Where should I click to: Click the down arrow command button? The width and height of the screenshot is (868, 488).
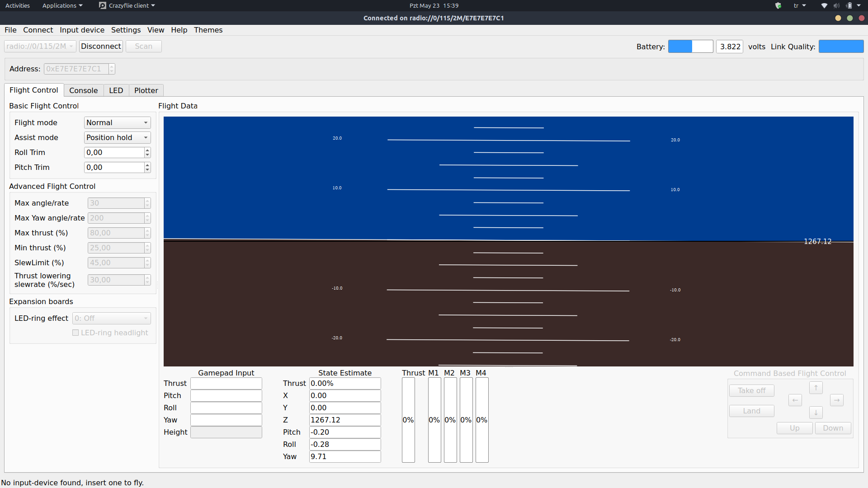coord(816,413)
